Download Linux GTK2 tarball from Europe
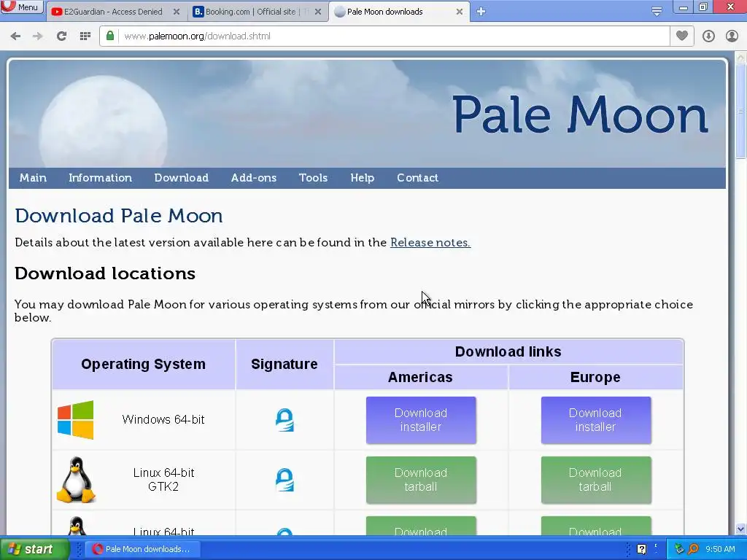This screenshot has width=747, height=560. coord(595,480)
